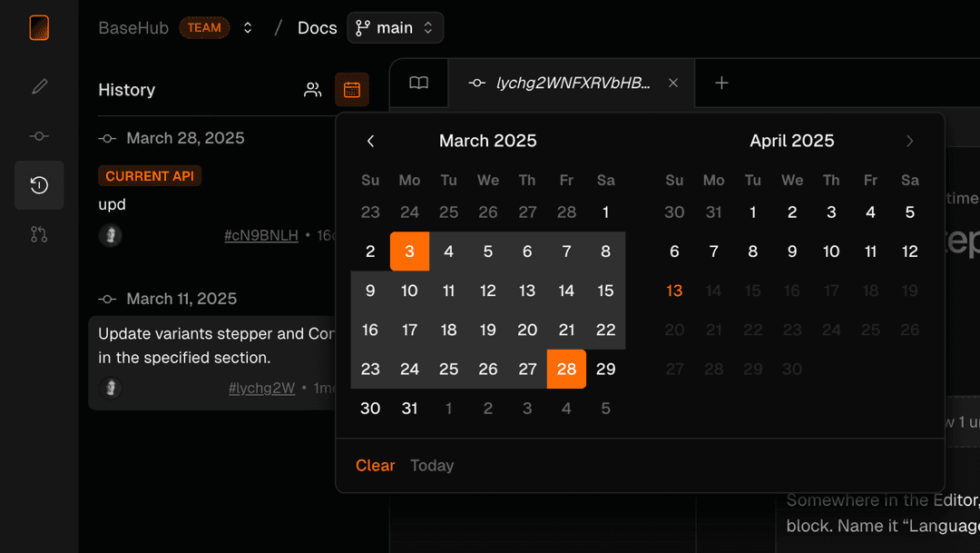Open commit link #cN9BNLH

tap(261, 236)
